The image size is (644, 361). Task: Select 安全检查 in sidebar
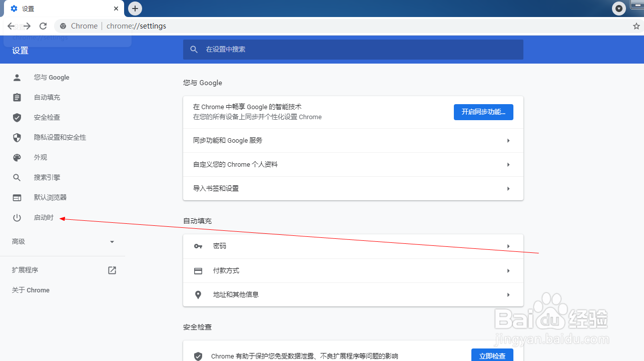47,118
